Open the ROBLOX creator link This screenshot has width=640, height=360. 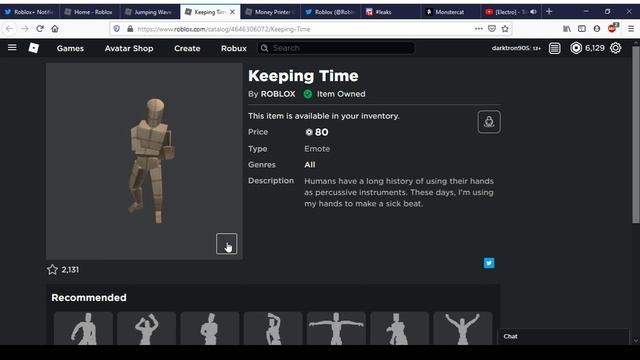click(278, 94)
